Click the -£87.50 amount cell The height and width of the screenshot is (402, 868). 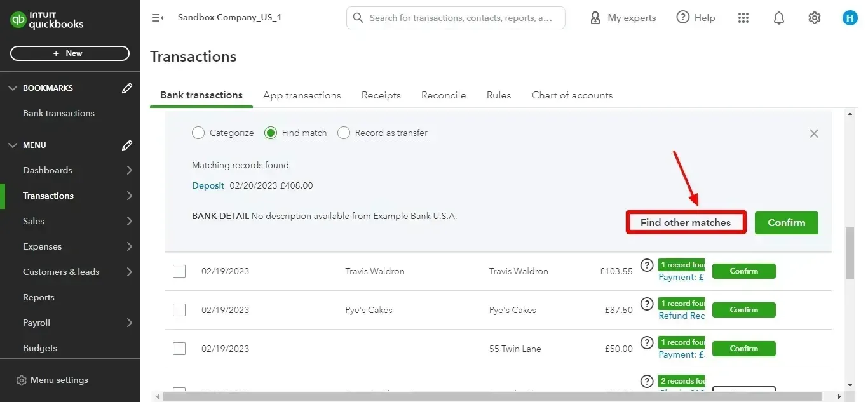(617, 310)
